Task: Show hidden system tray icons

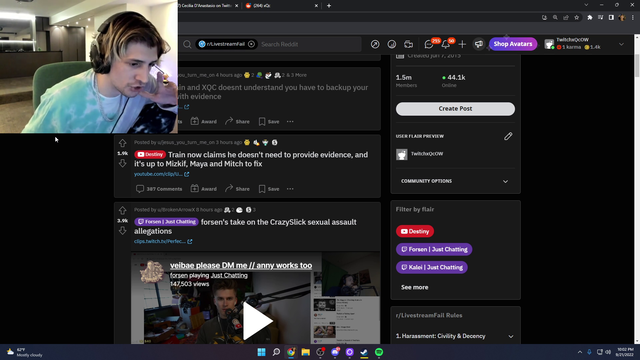Action: point(580,352)
